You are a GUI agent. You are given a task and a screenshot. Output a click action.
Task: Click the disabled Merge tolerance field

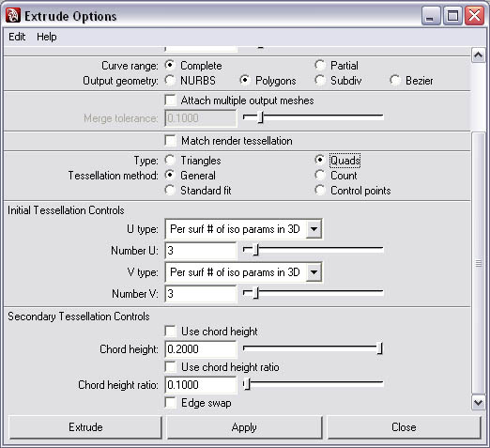coord(201,118)
